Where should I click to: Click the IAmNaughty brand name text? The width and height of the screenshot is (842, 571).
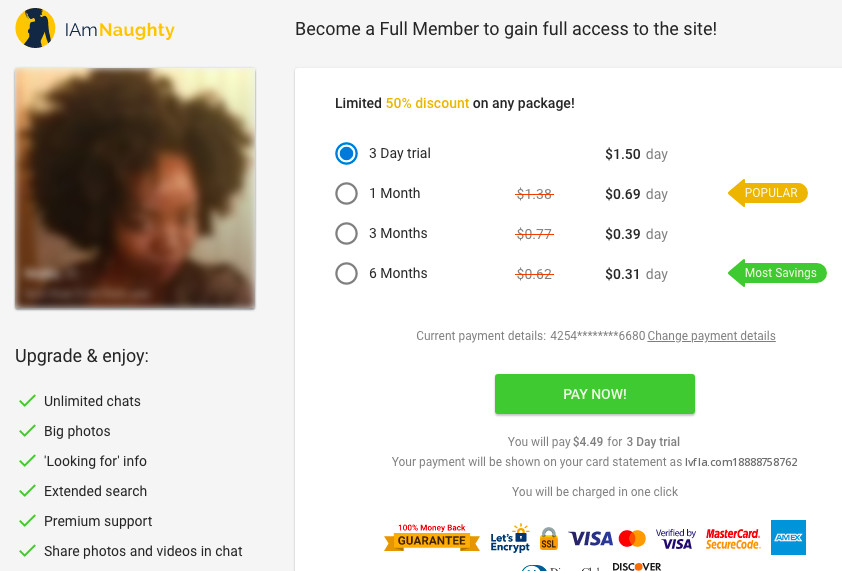point(120,30)
